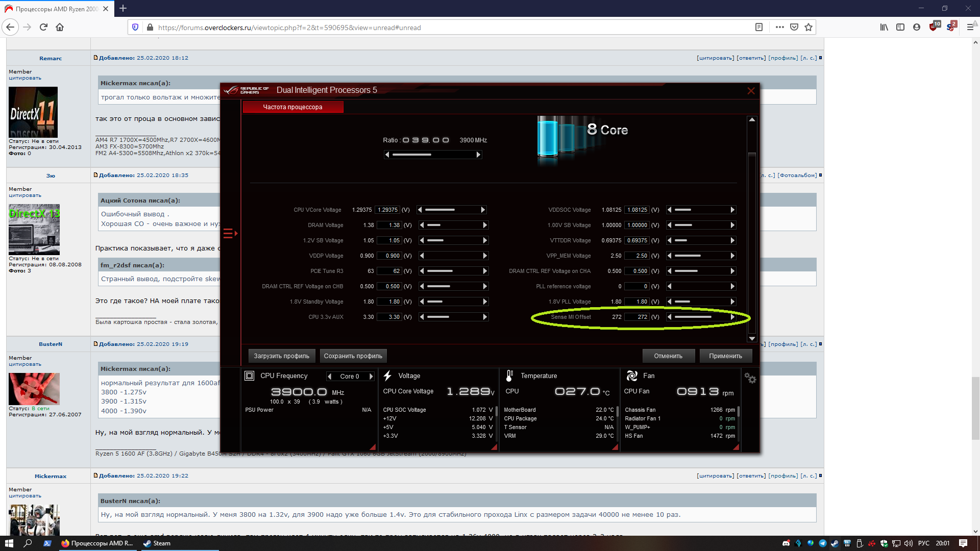Increase CPU VCore Voltage with right arrow

pyautogui.click(x=483, y=210)
